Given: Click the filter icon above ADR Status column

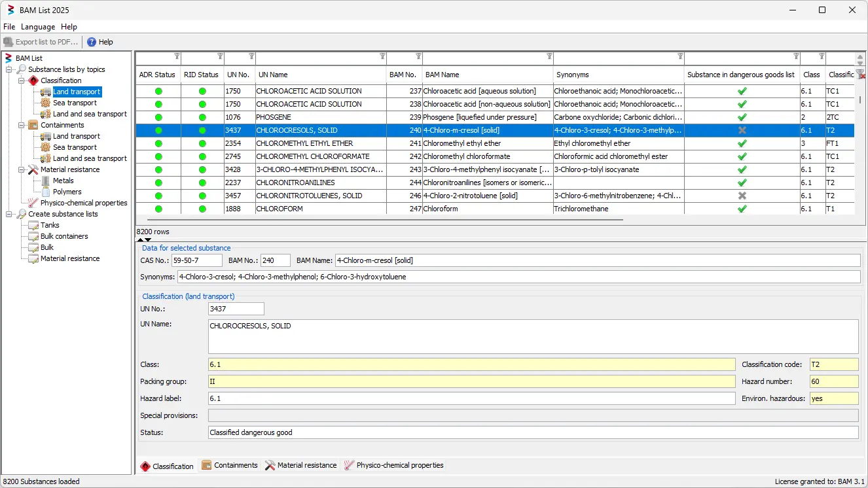Looking at the screenshot, I should (177, 56).
